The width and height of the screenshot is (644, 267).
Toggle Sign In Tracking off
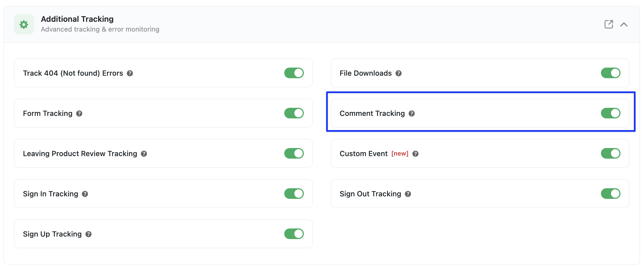(x=294, y=194)
